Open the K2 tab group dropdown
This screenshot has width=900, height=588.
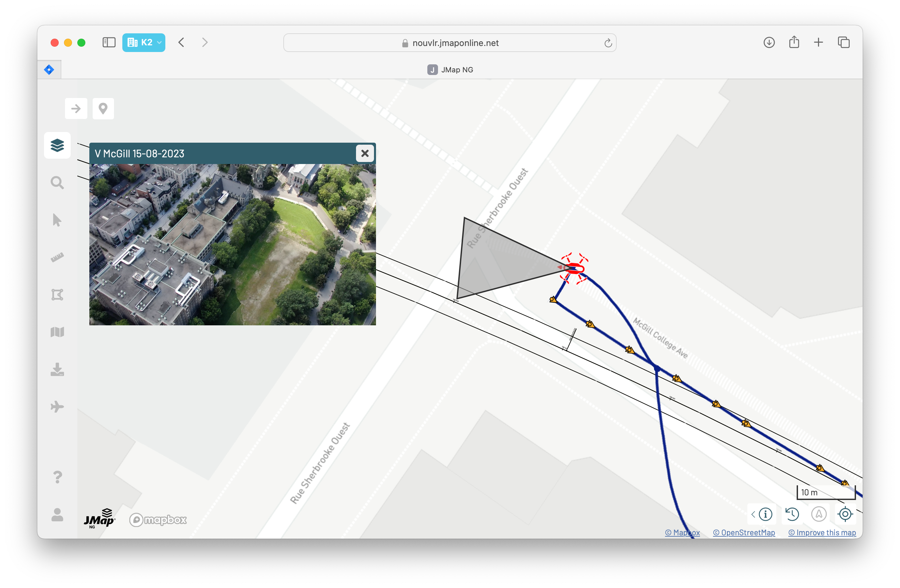tap(144, 43)
